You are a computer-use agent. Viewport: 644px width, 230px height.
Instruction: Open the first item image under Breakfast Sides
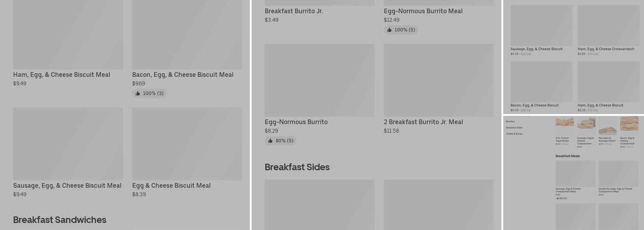point(320,205)
